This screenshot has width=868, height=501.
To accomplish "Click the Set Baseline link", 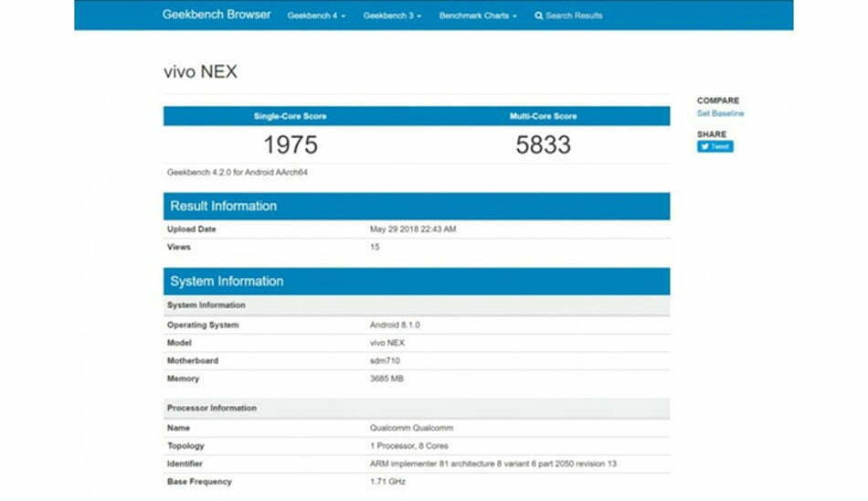I will coord(720,113).
